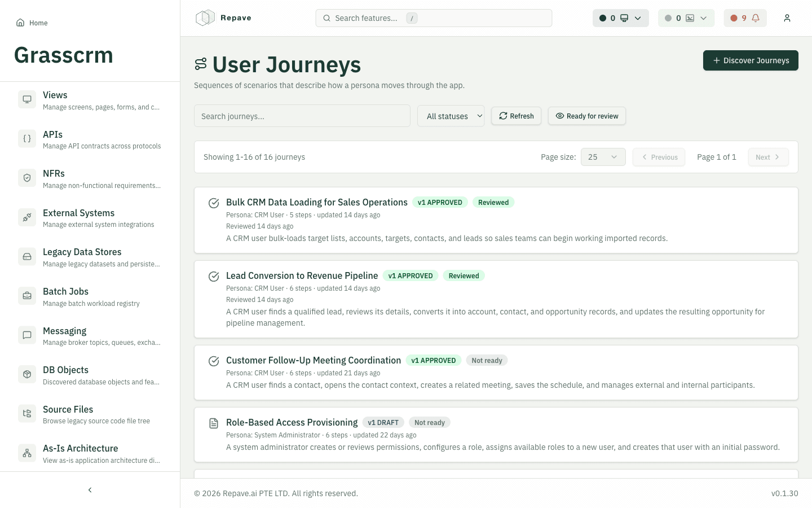812x508 pixels.
Task: Click the As-Is Architecture label
Action: click(80, 448)
